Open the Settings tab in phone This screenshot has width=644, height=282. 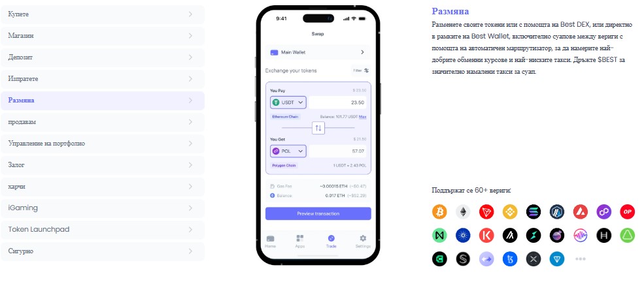363,242
